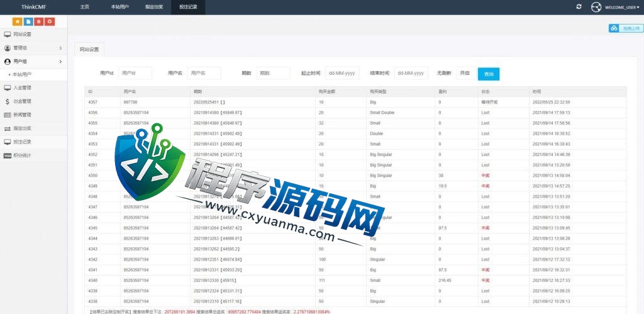Click the monitor icon for sidebar 投注记录
Viewport: 644px width, 314px height.
8,142
